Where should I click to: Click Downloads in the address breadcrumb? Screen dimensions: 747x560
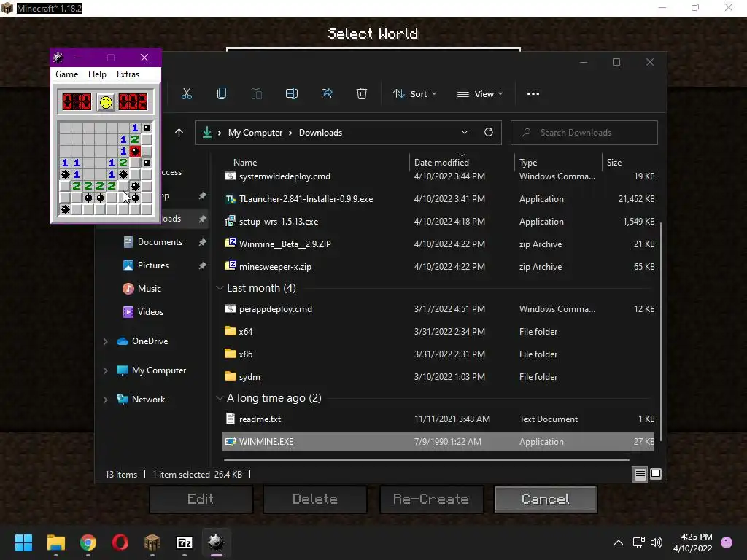pyautogui.click(x=321, y=133)
